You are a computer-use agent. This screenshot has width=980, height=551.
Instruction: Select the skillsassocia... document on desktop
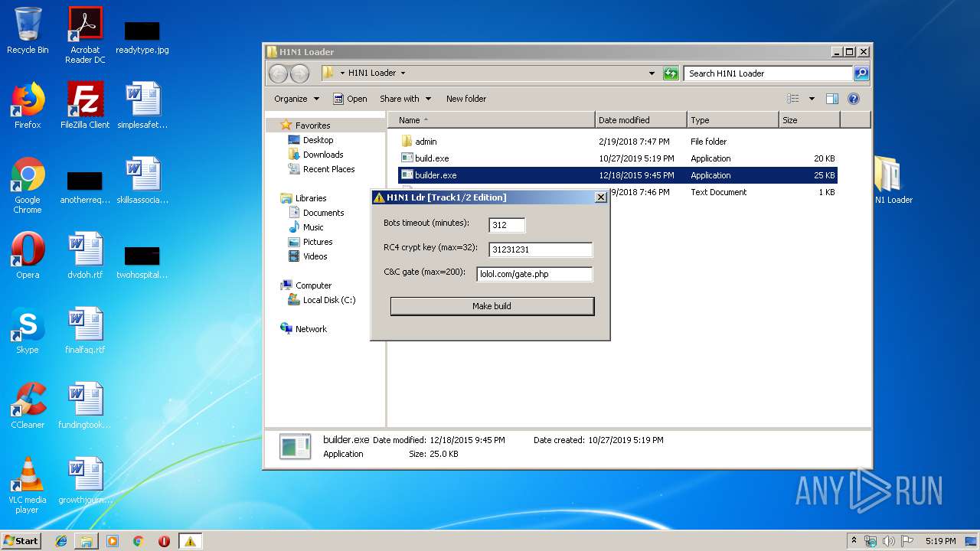[142, 181]
